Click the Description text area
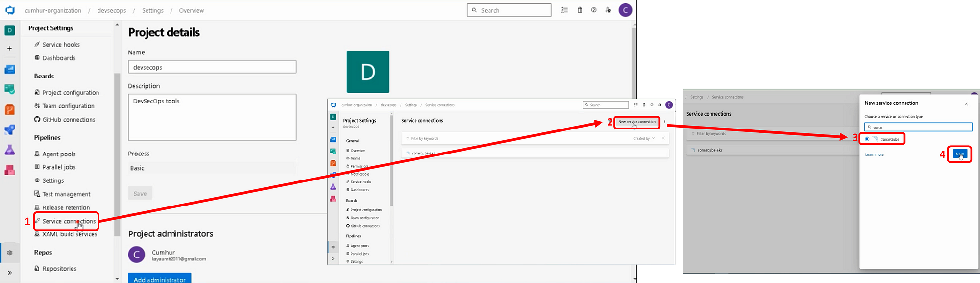Screen dimensions: 980x283 pyautogui.click(x=212, y=117)
